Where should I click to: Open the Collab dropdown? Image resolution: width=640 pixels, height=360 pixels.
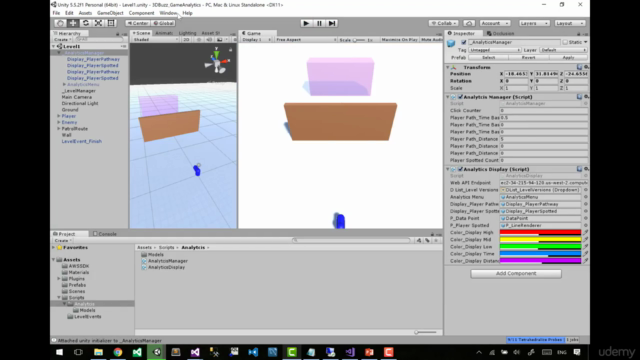(444, 23)
